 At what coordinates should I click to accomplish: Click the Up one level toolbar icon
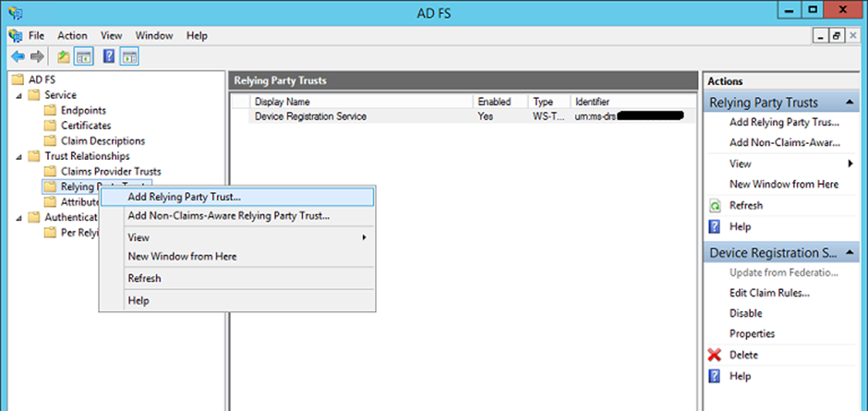coord(64,56)
